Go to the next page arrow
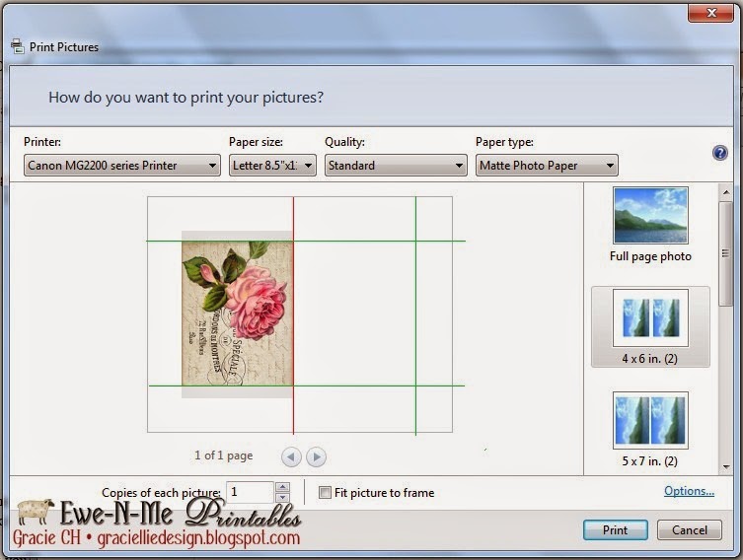 316,456
